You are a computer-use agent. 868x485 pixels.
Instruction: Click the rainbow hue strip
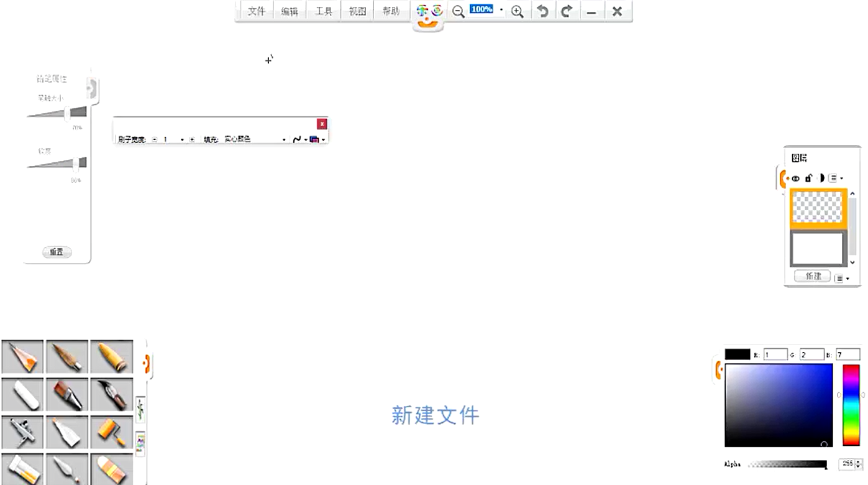coord(850,405)
